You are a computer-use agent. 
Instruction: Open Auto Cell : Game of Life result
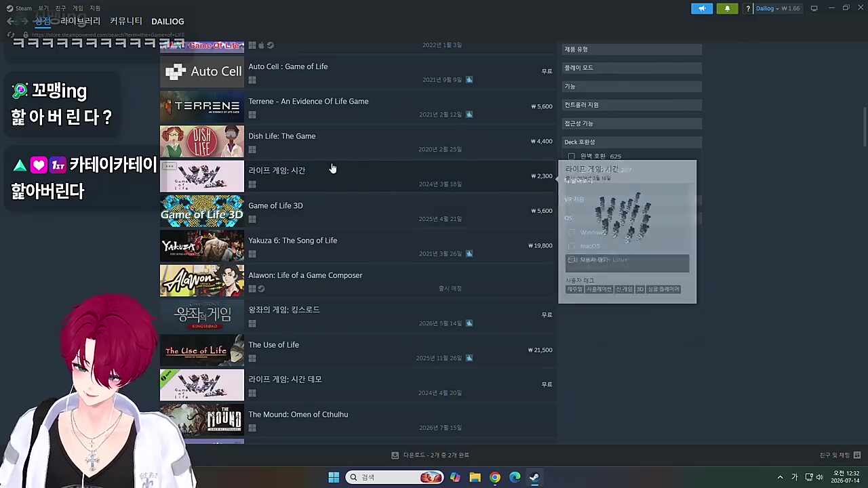[358, 71]
